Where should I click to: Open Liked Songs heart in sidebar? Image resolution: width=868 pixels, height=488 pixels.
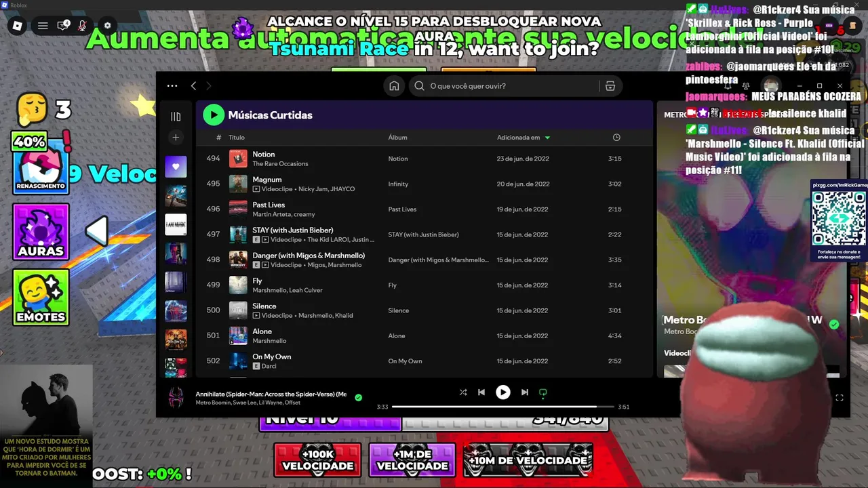tap(176, 167)
